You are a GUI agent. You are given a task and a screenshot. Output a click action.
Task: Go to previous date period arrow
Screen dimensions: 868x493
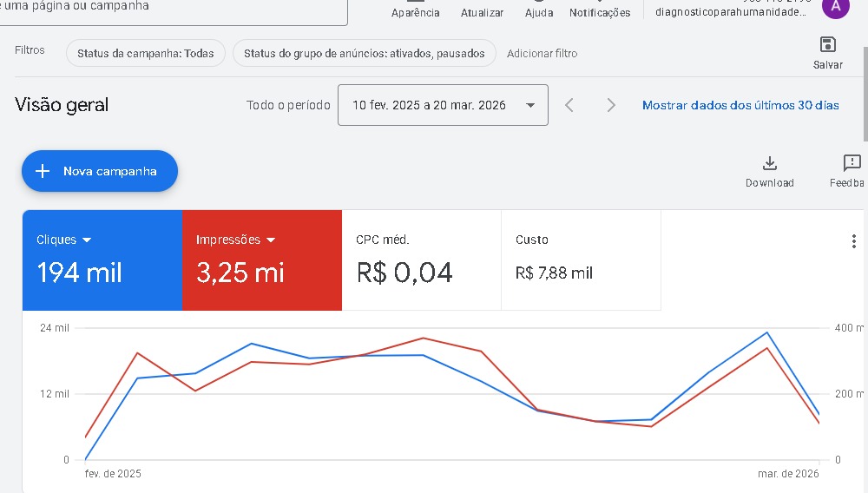tap(569, 105)
